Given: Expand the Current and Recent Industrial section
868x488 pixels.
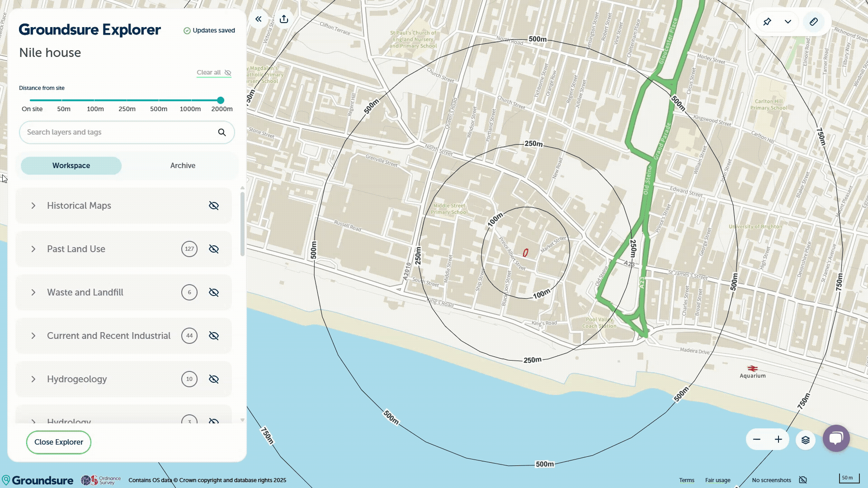Looking at the screenshot, I should [33, 336].
